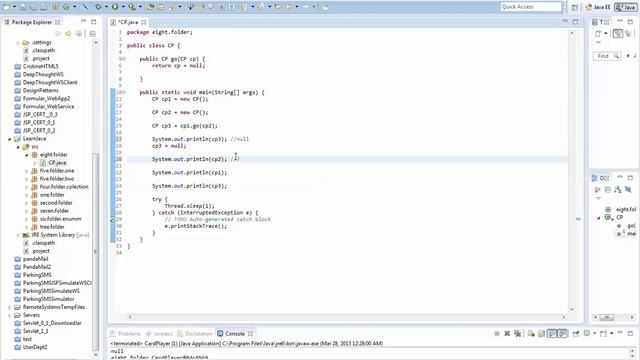Switch to the Declaration tab
The width and height of the screenshot is (640, 360).
click(x=195, y=333)
